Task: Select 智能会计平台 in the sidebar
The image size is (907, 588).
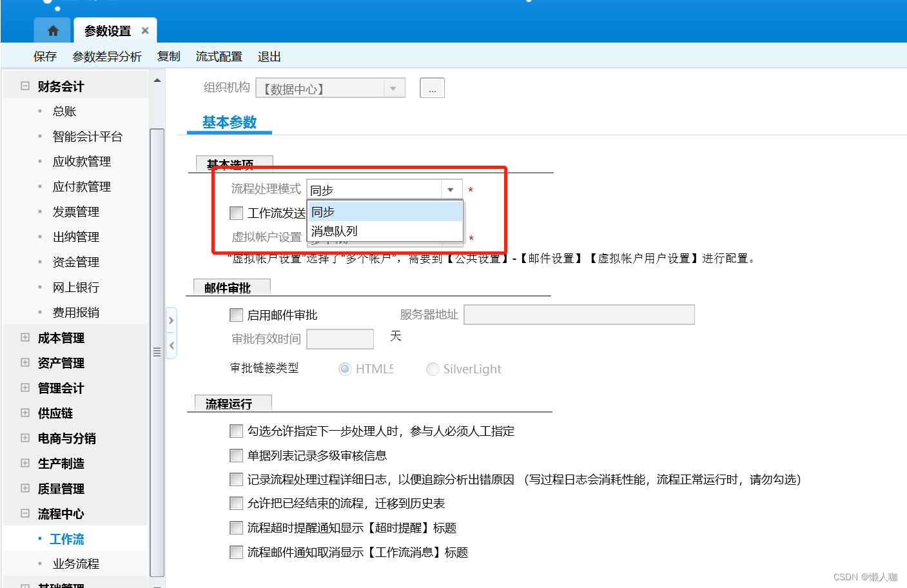Action: coord(88,137)
